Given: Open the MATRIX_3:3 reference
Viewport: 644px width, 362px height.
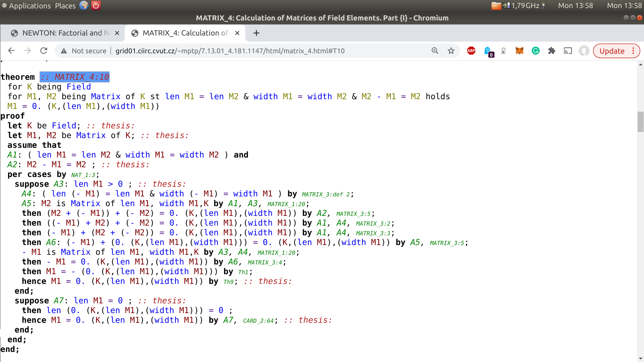Looking at the screenshot, I should click(x=373, y=233).
